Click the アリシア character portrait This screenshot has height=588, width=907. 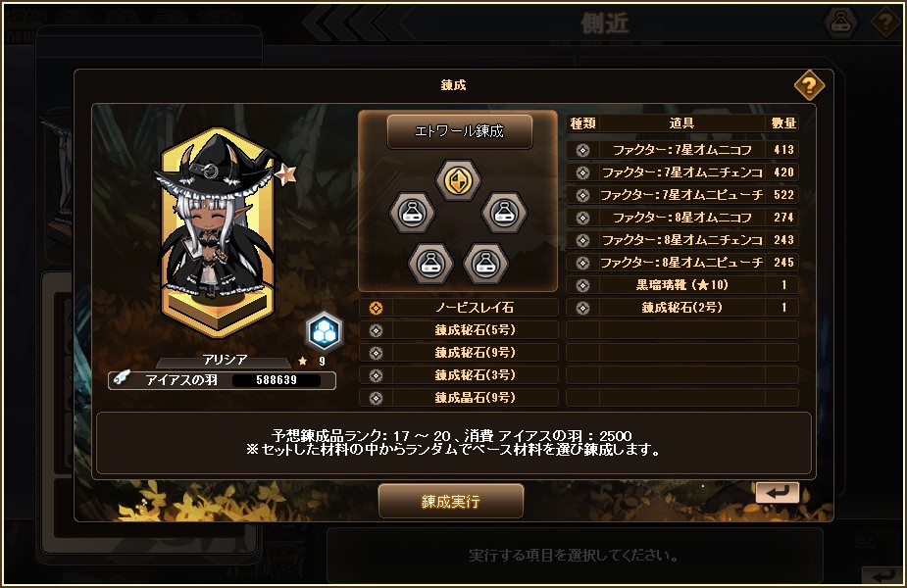tap(221, 231)
